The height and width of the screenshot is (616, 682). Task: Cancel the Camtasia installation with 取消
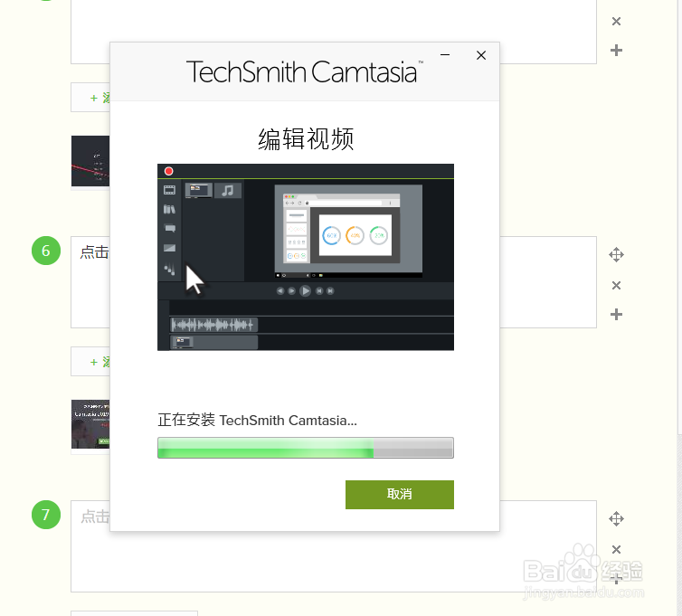(399, 495)
